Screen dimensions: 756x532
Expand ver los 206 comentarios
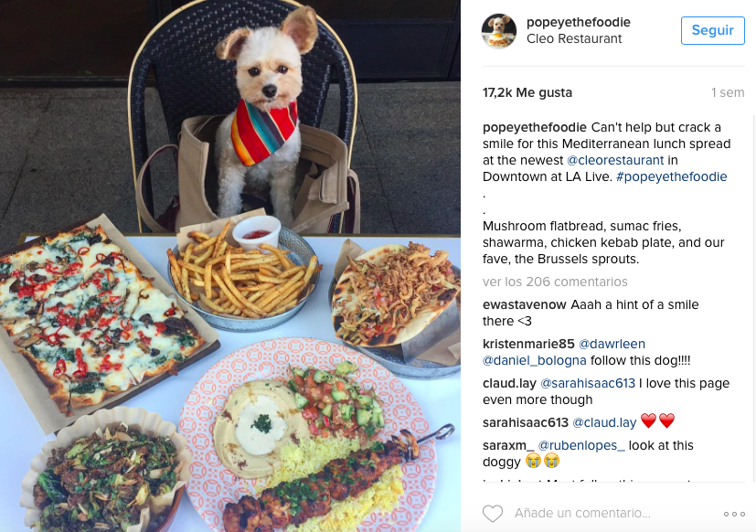point(555,282)
